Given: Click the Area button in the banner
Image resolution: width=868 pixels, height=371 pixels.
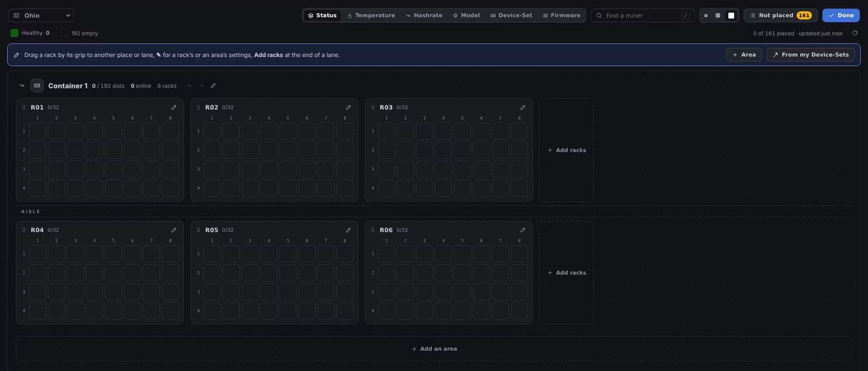Looking at the screenshot, I should (744, 55).
